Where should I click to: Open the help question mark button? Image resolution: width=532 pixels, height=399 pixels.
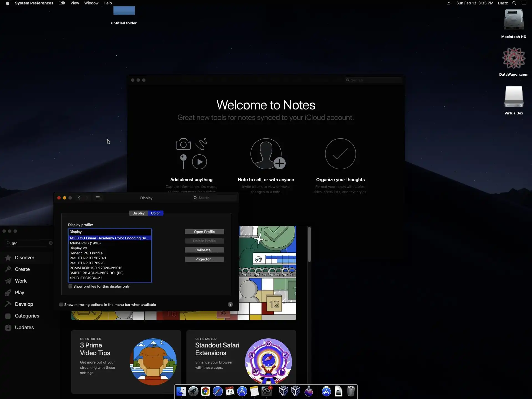[x=230, y=304]
